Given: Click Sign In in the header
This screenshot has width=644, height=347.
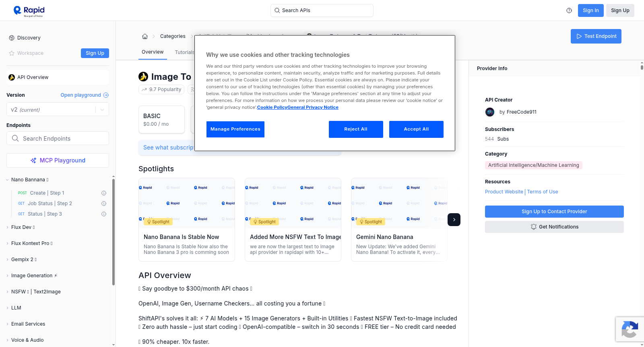Looking at the screenshot, I should [x=590, y=10].
